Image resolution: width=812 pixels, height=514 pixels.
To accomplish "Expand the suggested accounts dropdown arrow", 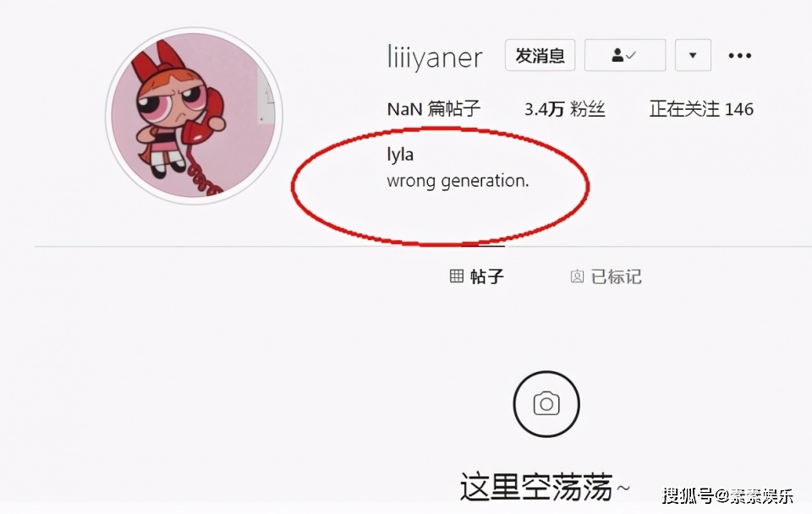I will tap(693, 55).
